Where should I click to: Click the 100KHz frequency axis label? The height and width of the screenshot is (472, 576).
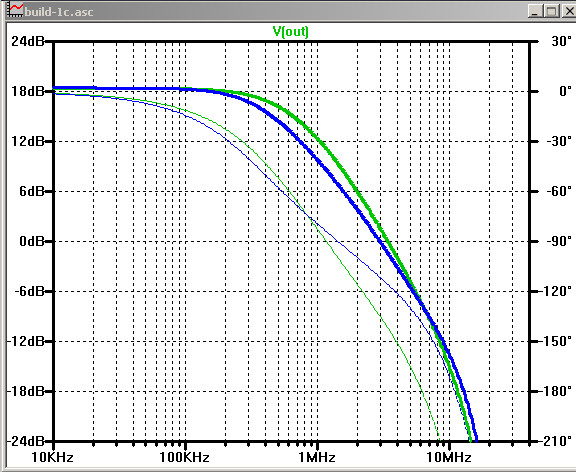(184, 458)
